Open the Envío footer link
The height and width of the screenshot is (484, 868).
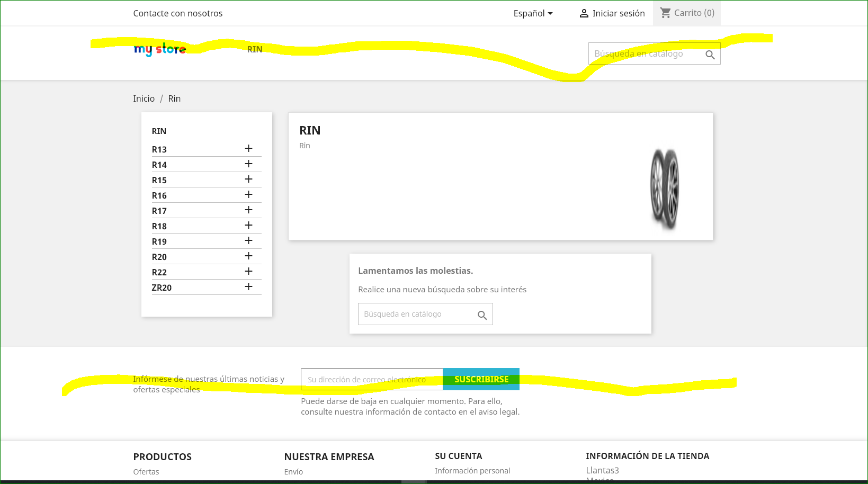[293, 472]
